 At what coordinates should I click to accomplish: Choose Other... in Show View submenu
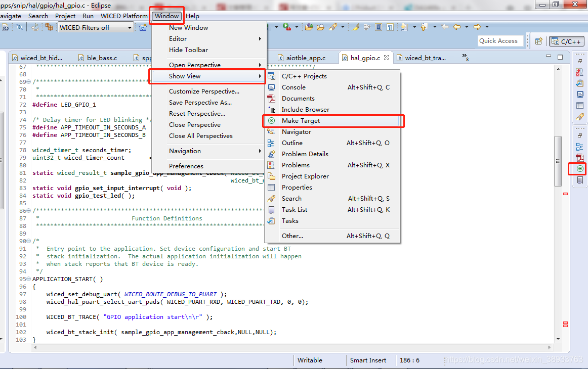[332, 236]
